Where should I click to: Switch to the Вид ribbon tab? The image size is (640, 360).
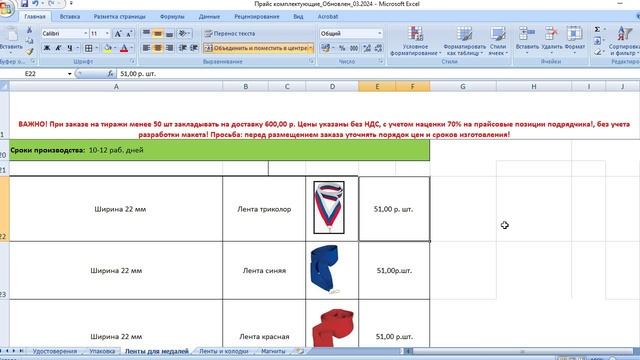pos(298,17)
